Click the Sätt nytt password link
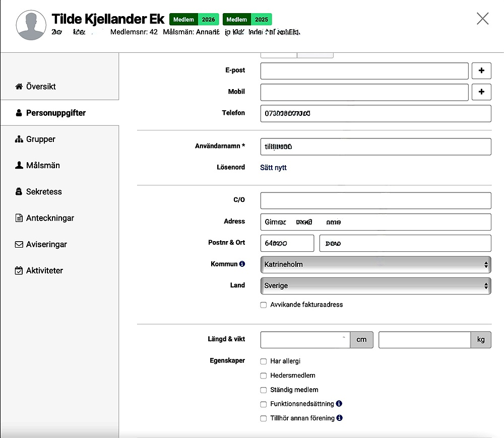This screenshot has width=504, height=438. 273,167
